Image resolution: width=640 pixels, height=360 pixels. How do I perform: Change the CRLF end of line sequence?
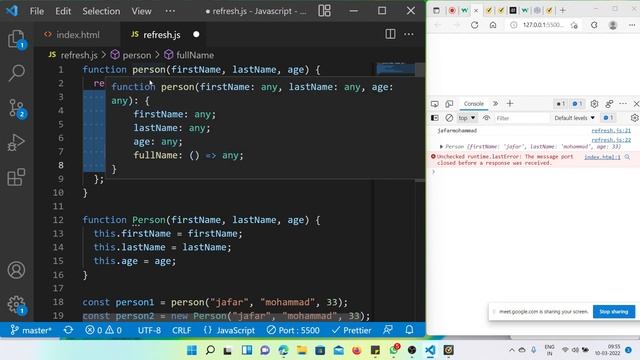[x=182, y=330]
